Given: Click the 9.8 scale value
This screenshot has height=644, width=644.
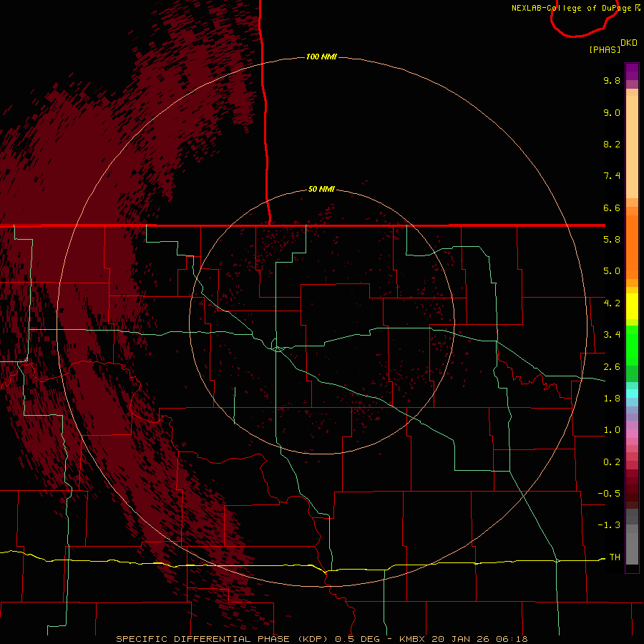Looking at the screenshot, I should pos(612,80).
